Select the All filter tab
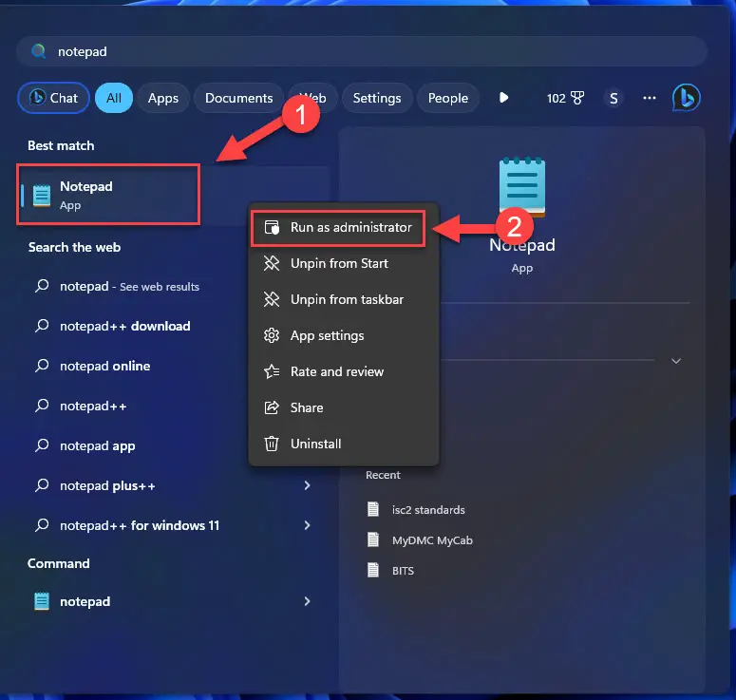The height and width of the screenshot is (700, 736). (x=114, y=98)
